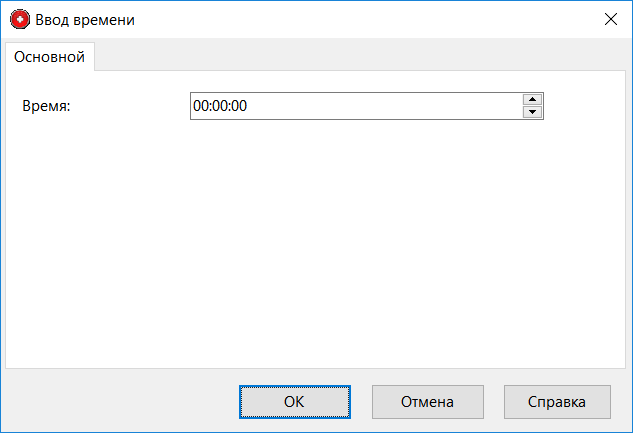Confirm with the OK button
Image resolution: width=633 pixels, height=433 pixels.
[294, 402]
